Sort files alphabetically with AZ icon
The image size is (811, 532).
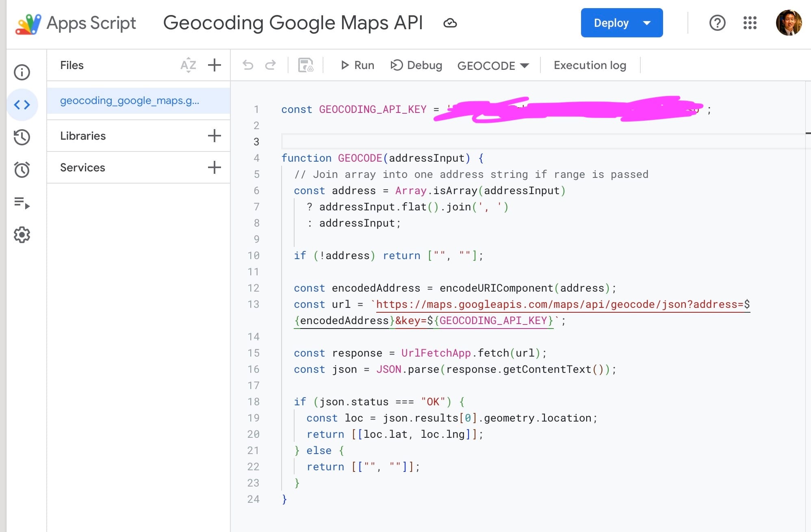pyautogui.click(x=188, y=65)
